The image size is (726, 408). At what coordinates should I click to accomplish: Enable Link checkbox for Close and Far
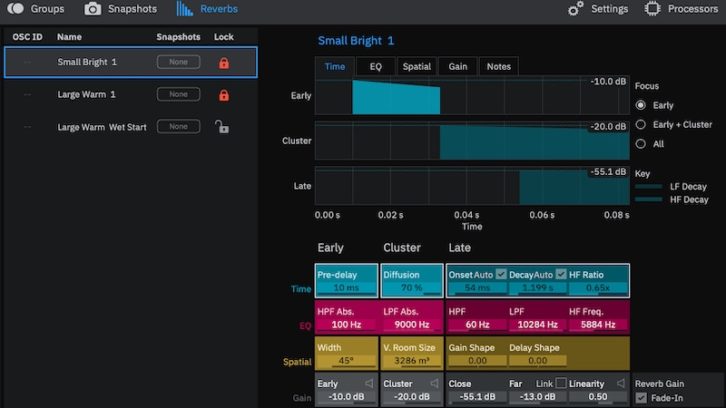click(561, 383)
